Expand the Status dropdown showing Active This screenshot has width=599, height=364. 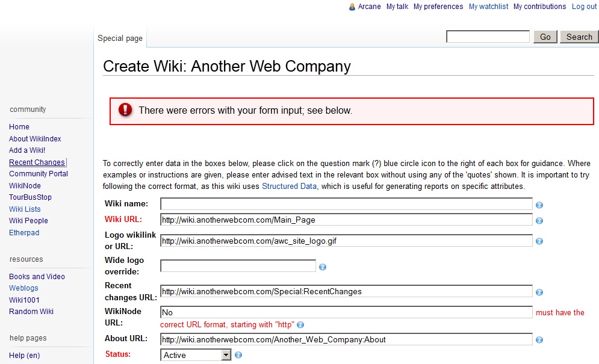pos(226,356)
